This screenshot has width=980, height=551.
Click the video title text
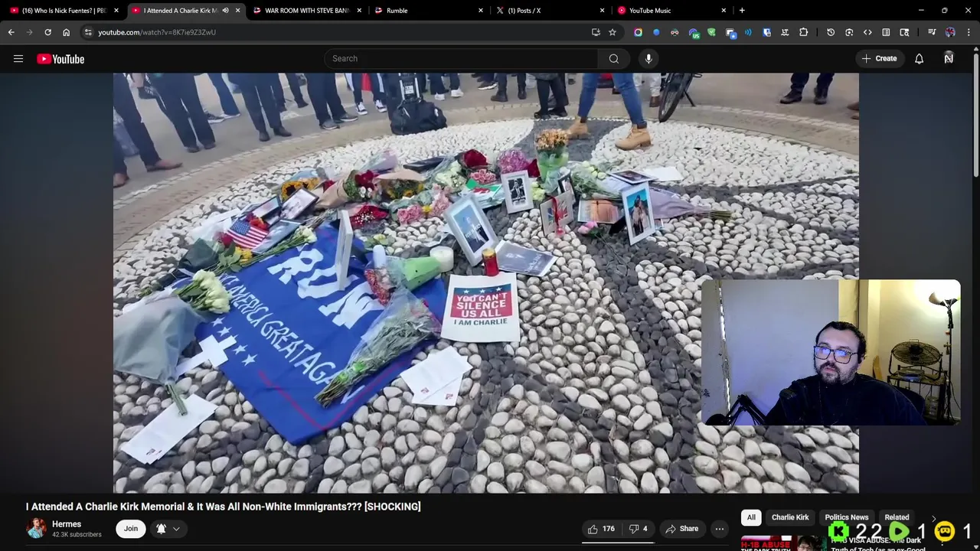click(223, 507)
